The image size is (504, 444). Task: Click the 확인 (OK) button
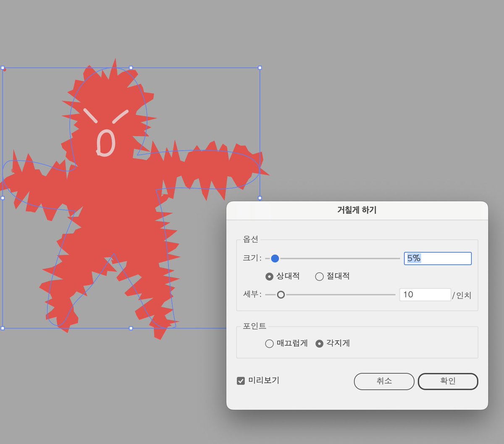pos(448,381)
